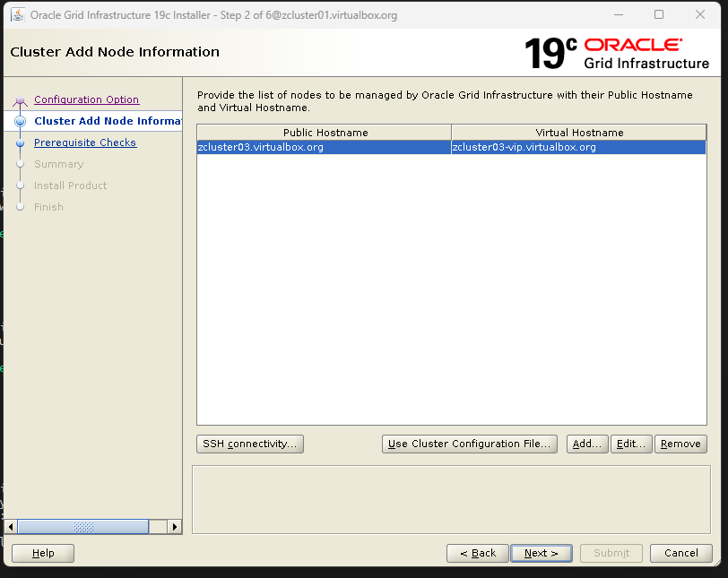
Task: Click the Java installer window icon
Action: point(18,15)
